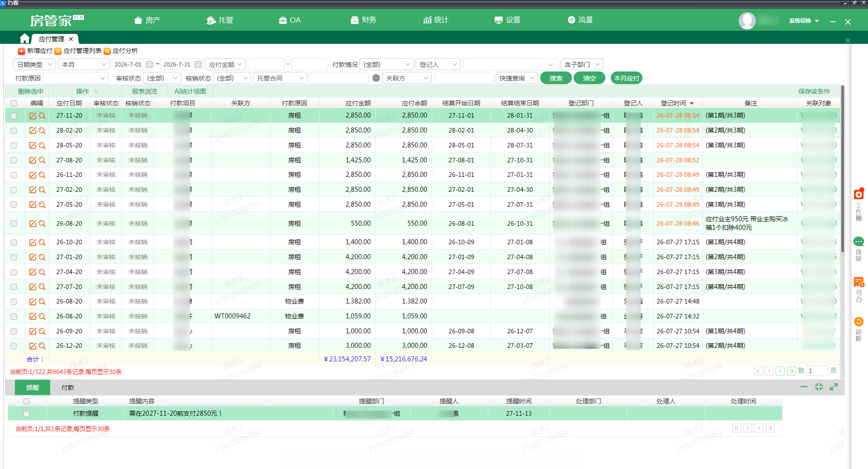Viewport: 868px width, 469px height.
Task: Click the 保存该条件 link
Action: click(814, 91)
